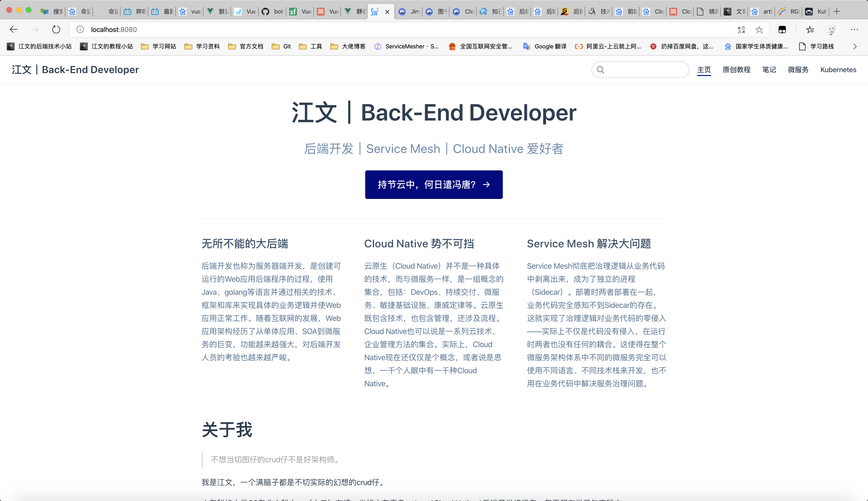Click the 江文 Back-End Developer header title
This screenshot has height=501, width=868.
pyautogui.click(x=75, y=70)
